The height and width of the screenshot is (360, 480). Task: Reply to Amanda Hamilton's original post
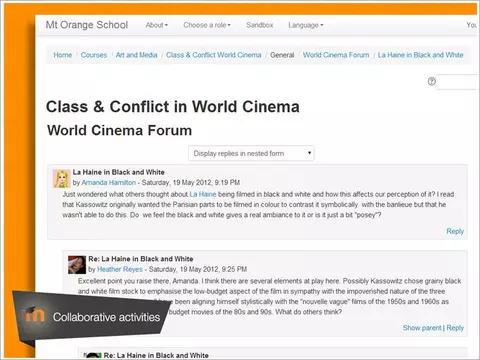click(x=455, y=231)
